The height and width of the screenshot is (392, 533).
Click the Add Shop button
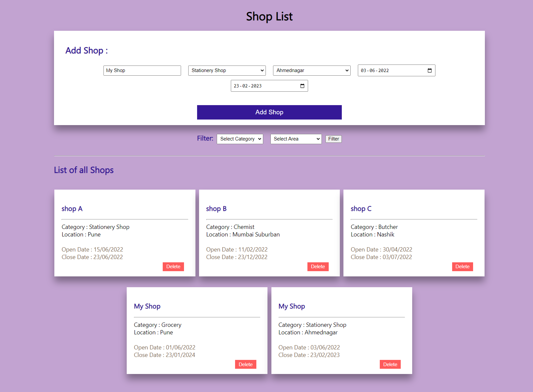click(269, 112)
